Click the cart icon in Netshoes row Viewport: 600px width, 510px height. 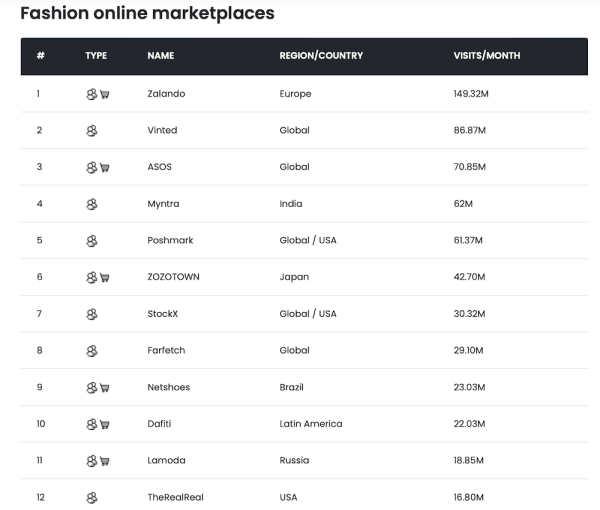point(105,387)
